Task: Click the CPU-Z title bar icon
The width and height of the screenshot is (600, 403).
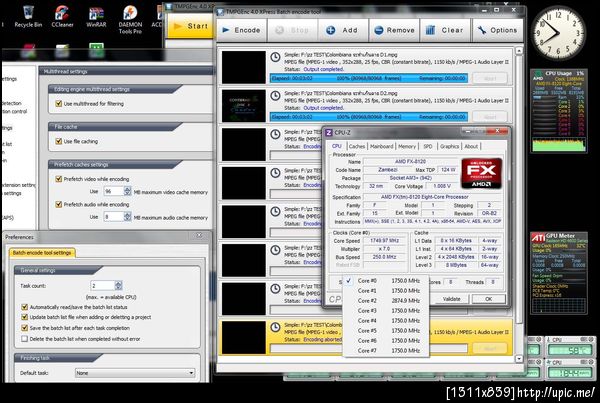Action: [x=329, y=132]
